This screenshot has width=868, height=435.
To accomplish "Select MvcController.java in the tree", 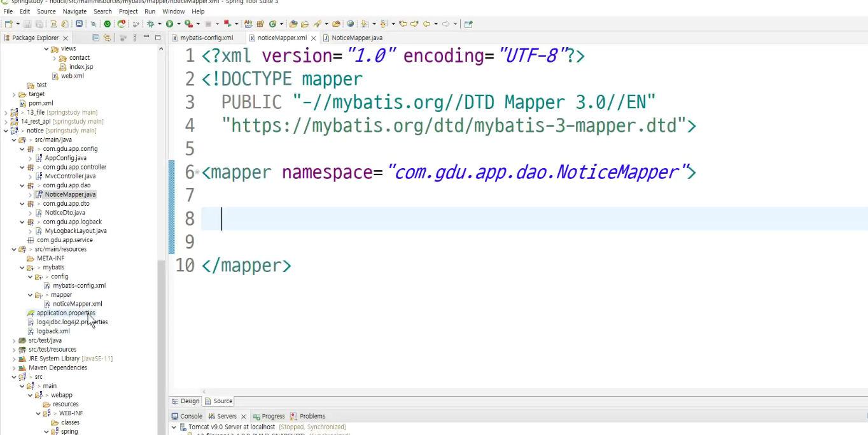I will click(x=70, y=176).
